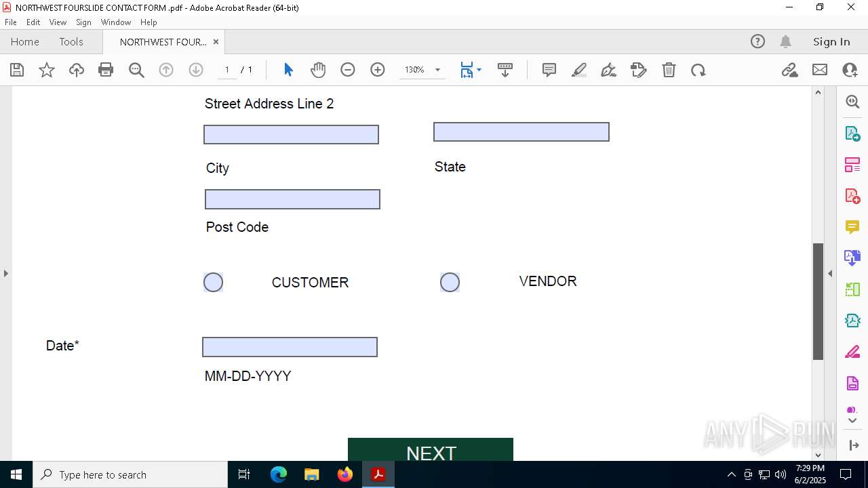Switch to the Home tab
The width and height of the screenshot is (868, 488).
pyautogui.click(x=25, y=41)
